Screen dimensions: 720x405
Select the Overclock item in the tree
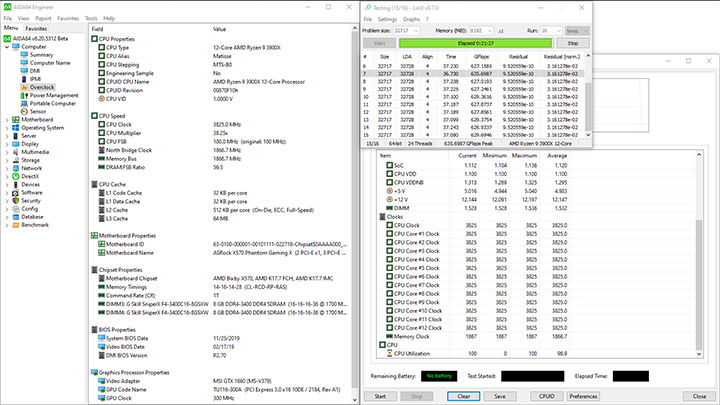(x=41, y=87)
